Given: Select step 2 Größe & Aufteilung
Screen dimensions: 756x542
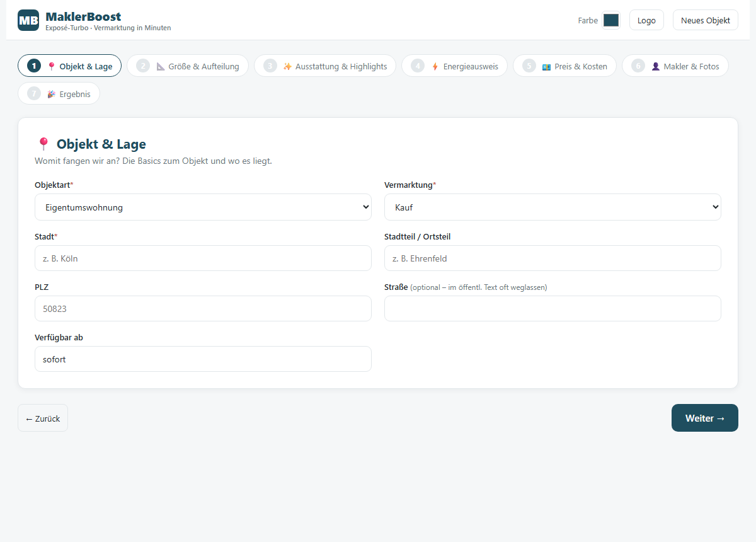Looking at the screenshot, I should (x=188, y=66).
